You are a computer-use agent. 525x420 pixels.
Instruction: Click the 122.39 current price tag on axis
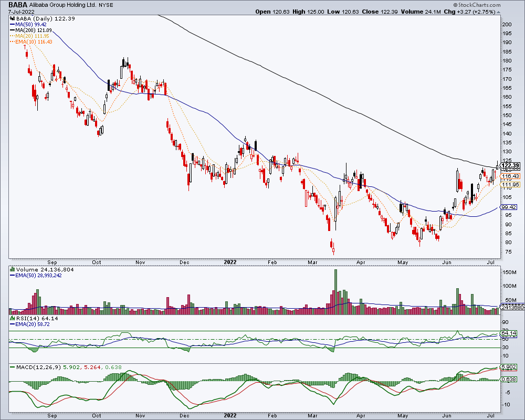[511, 166]
